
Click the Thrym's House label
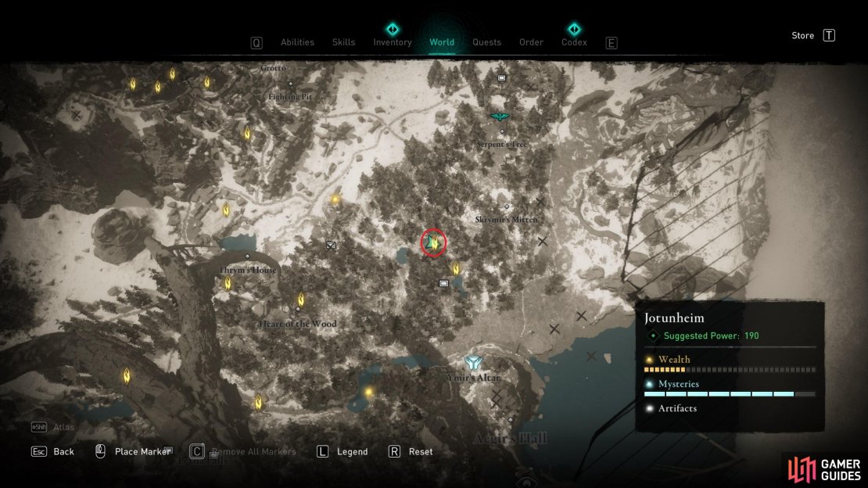click(247, 270)
